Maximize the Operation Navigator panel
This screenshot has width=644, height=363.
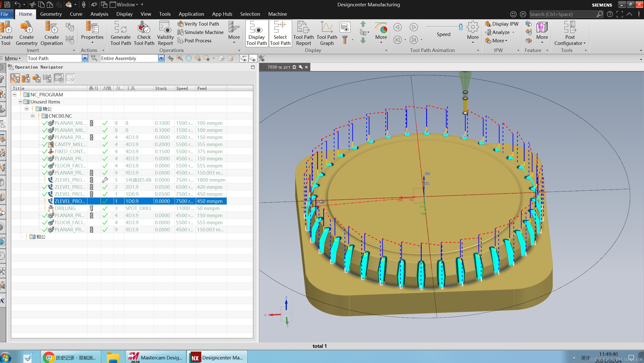(253, 67)
